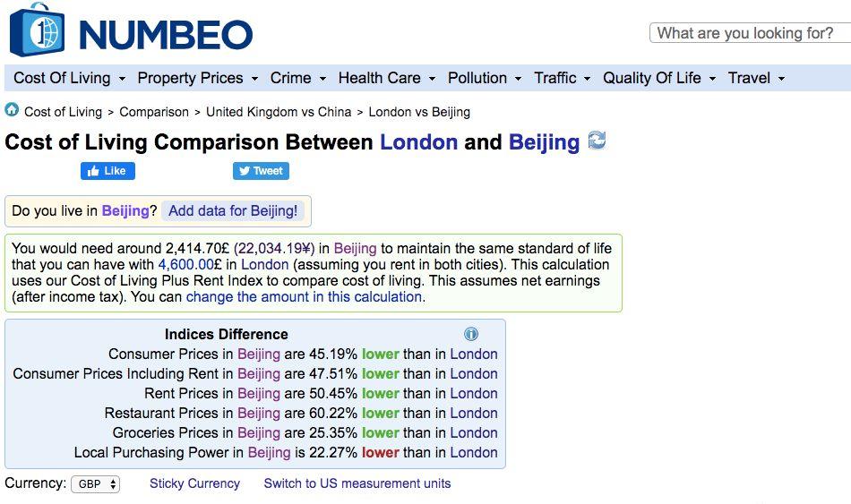The height and width of the screenshot is (504, 851).
Task: Focus the What are you looking for search box
Action: pos(749,33)
